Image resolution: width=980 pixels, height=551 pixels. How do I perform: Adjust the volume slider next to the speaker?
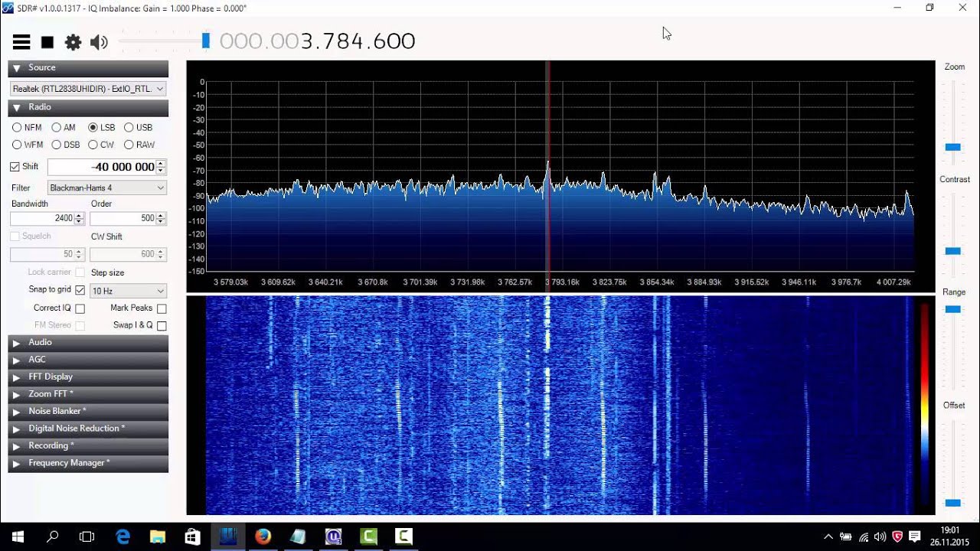tap(205, 41)
